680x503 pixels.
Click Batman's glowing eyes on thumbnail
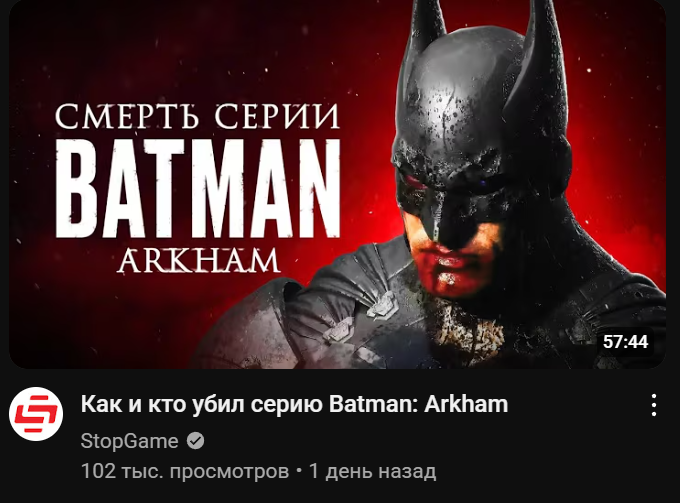(x=451, y=182)
